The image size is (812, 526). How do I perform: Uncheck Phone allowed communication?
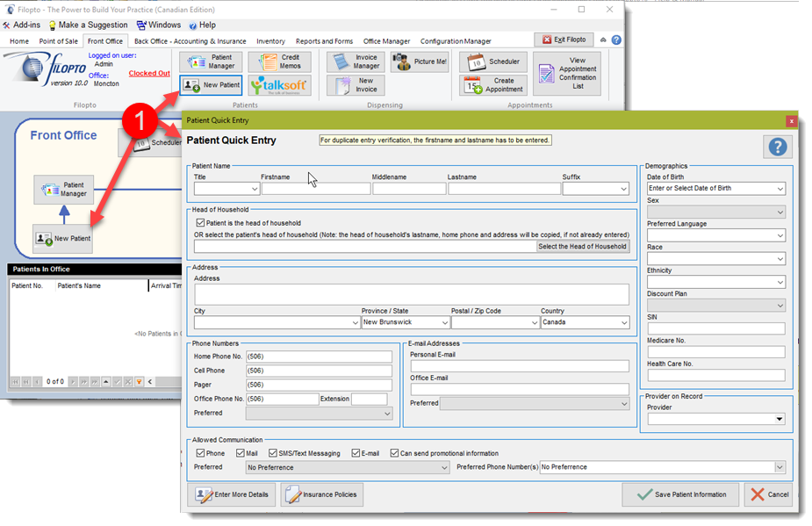pyautogui.click(x=200, y=453)
